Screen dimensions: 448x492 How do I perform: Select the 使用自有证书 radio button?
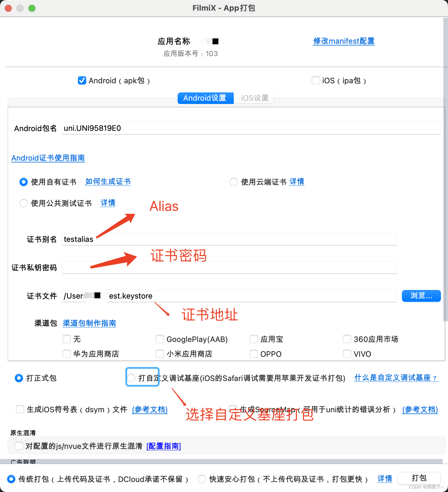24,182
